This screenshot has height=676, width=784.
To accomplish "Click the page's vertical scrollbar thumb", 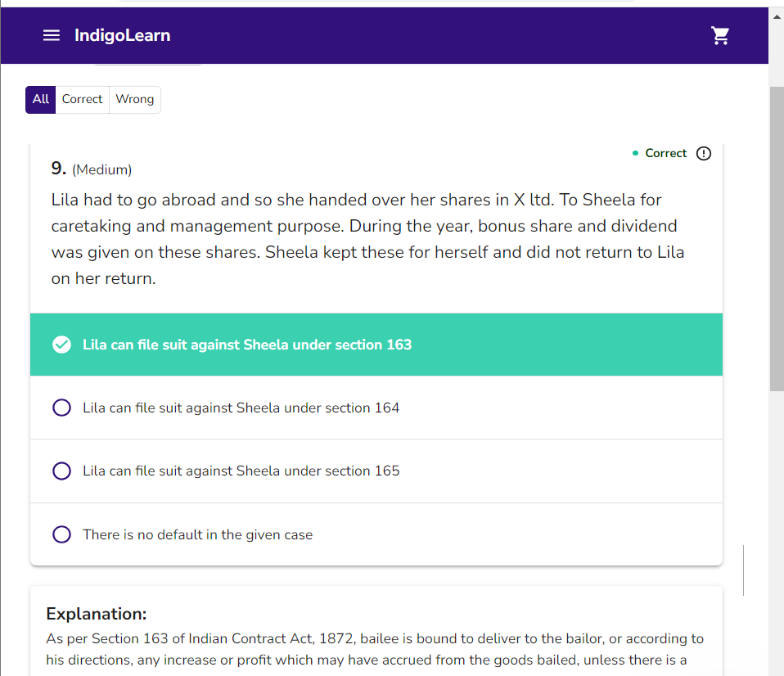I will 776,237.
